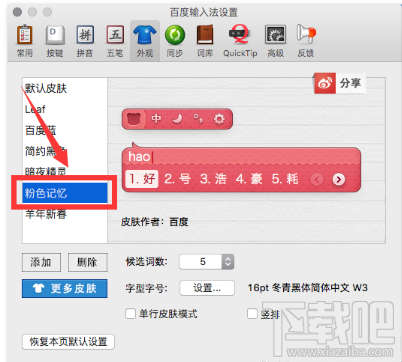Open the 高级 advanced settings pane
Viewport: 402px width, 362px height.
point(275,41)
